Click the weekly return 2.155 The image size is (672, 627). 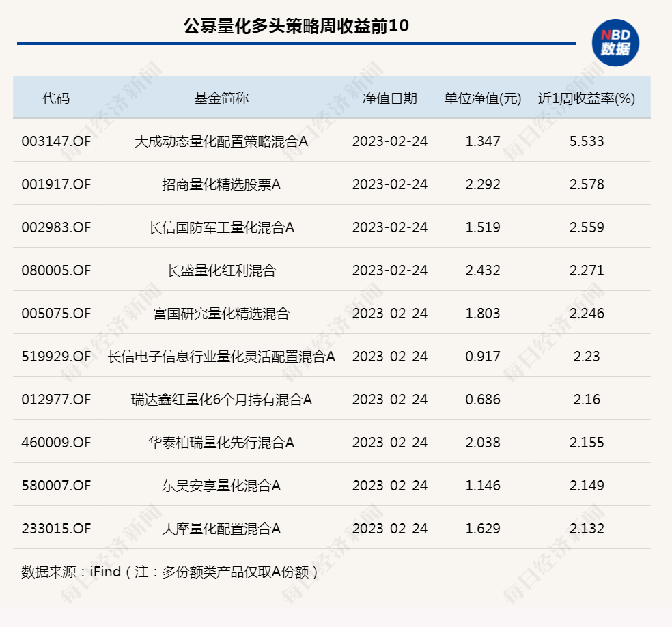pyautogui.click(x=587, y=443)
